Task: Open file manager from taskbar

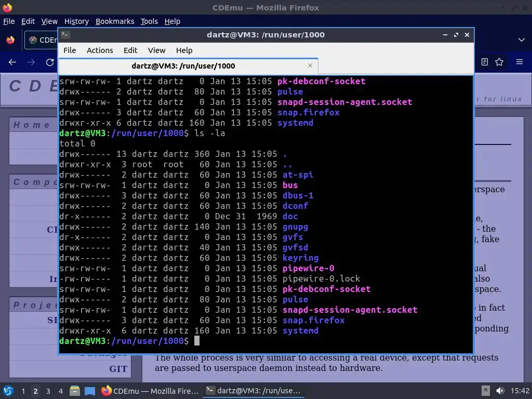Action: pyautogui.click(x=75, y=391)
